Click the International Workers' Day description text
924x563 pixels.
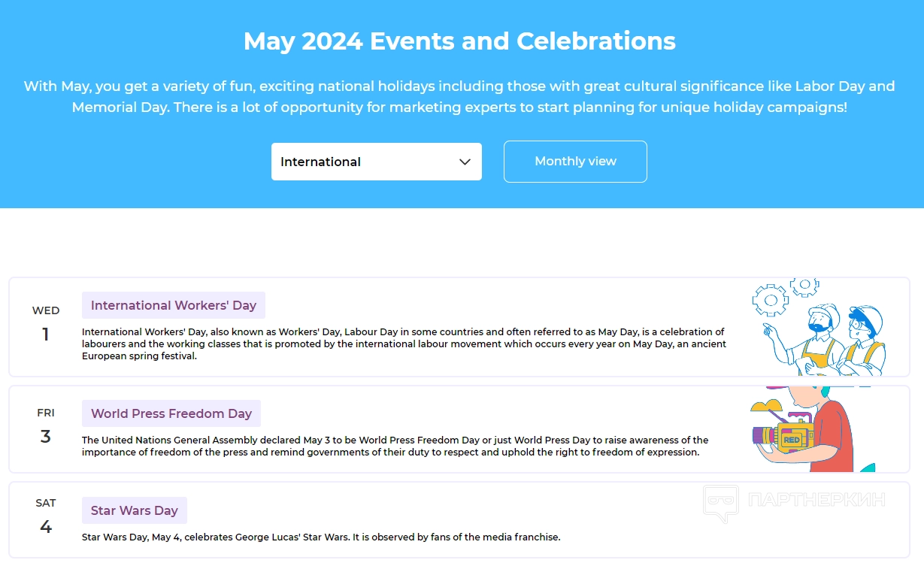pos(403,344)
